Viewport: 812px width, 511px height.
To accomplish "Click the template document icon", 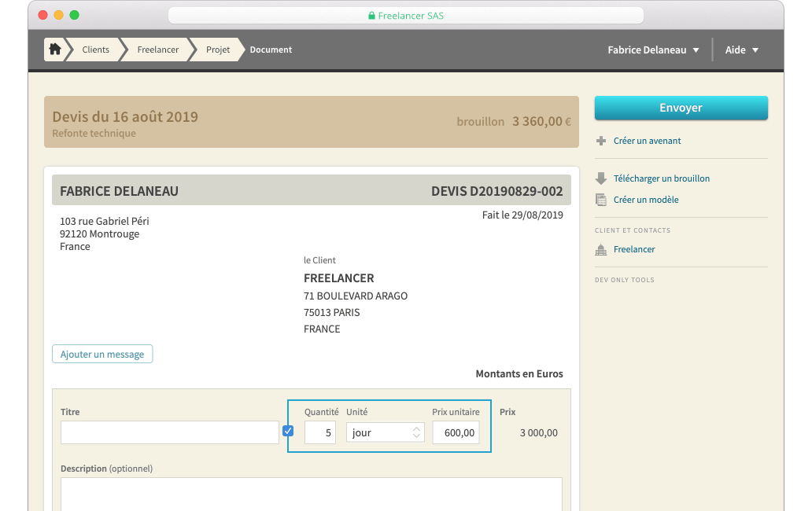I will [x=600, y=200].
